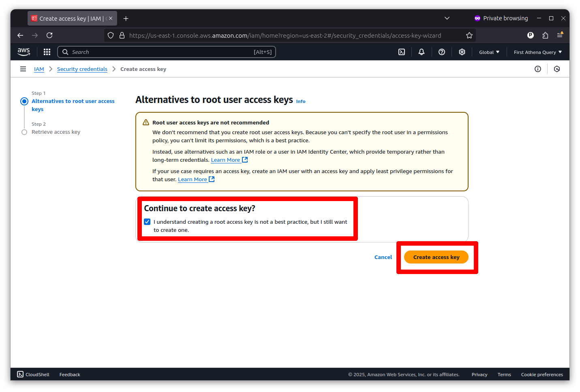Open the Firefox application menu
Viewport: 580px width, 392px height.
(560, 35)
